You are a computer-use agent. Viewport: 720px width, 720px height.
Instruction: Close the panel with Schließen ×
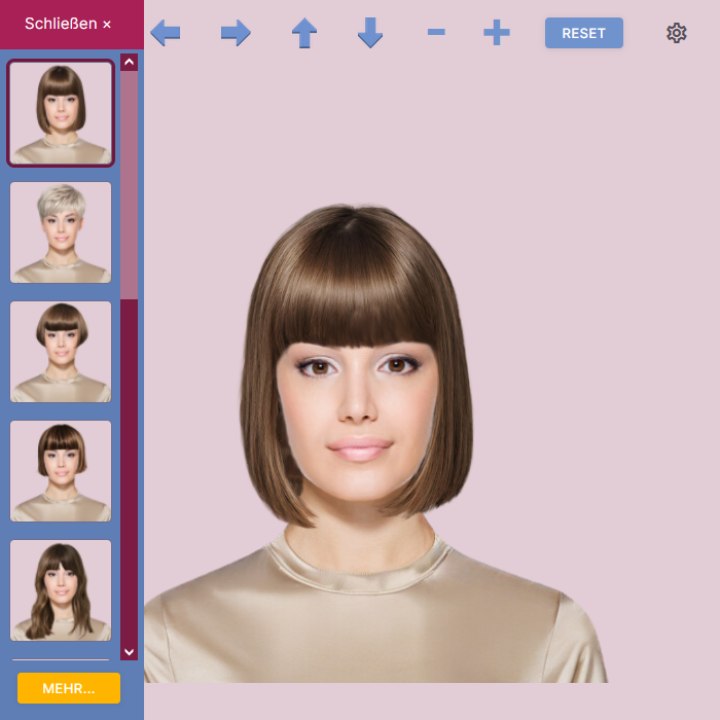click(x=68, y=24)
